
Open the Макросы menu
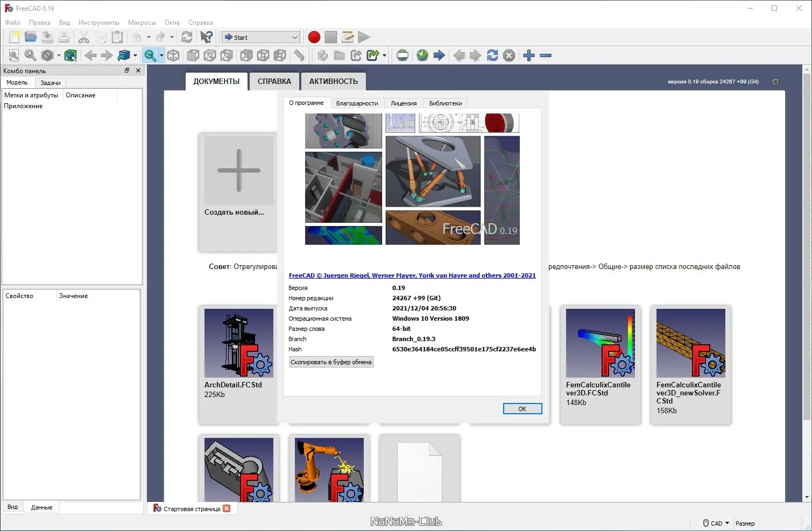coord(142,23)
